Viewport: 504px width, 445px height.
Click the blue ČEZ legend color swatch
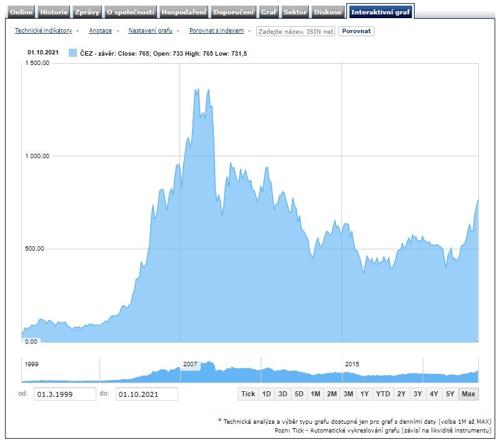tap(73, 54)
